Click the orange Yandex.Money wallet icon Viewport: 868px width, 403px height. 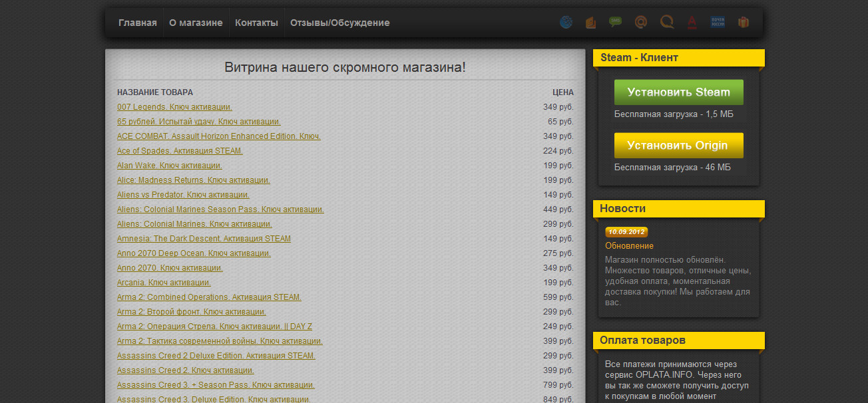tap(591, 23)
